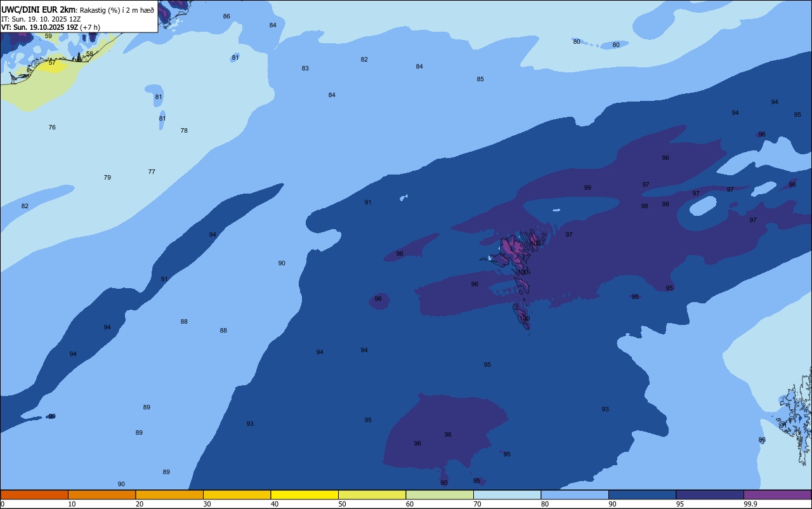812x509 pixels.
Task: Click the 20–30 legend color segment
Action: (169, 494)
